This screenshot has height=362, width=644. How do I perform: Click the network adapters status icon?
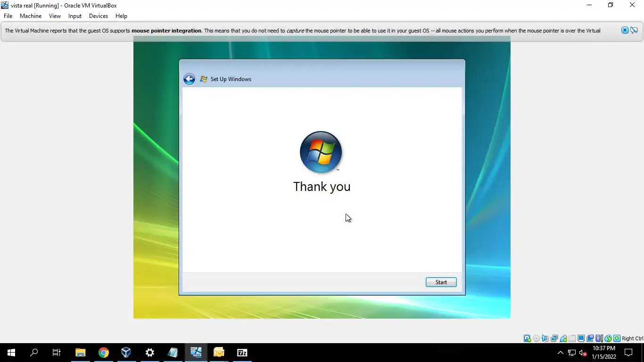tap(554, 338)
